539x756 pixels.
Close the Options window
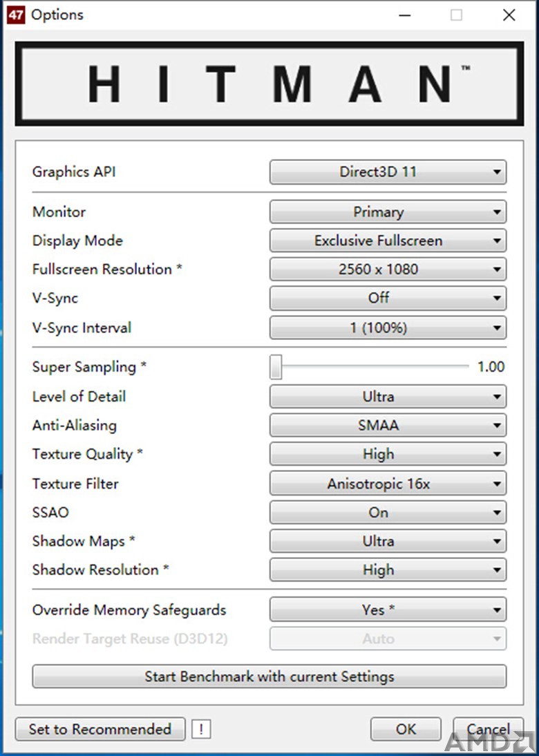pos(509,15)
